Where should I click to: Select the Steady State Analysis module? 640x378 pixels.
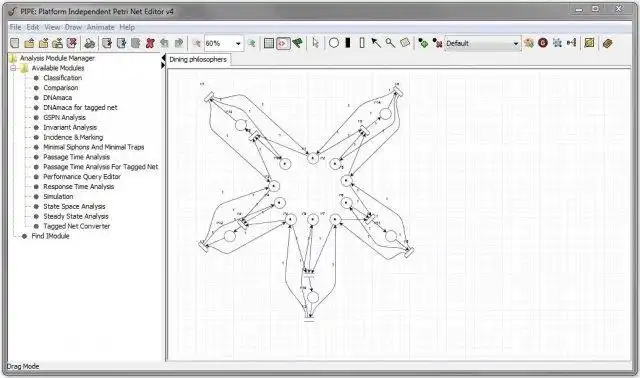(76, 216)
